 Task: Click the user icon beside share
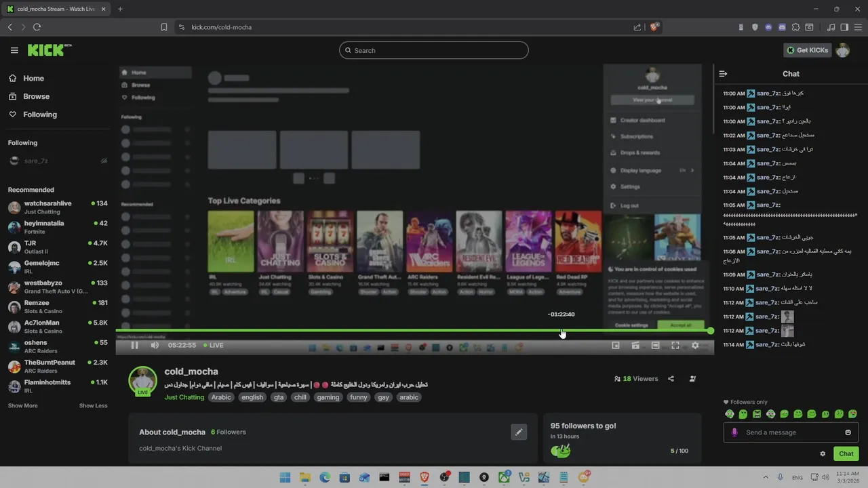[x=692, y=379]
